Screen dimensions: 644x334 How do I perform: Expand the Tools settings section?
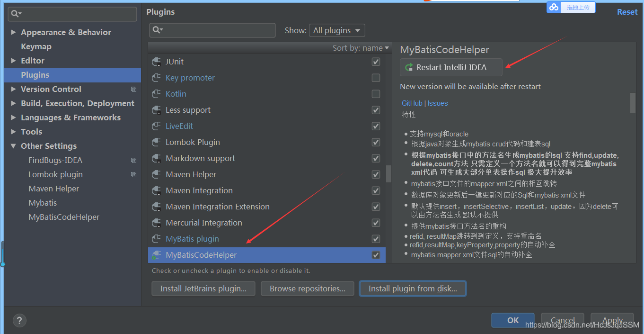click(x=13, y=132)
